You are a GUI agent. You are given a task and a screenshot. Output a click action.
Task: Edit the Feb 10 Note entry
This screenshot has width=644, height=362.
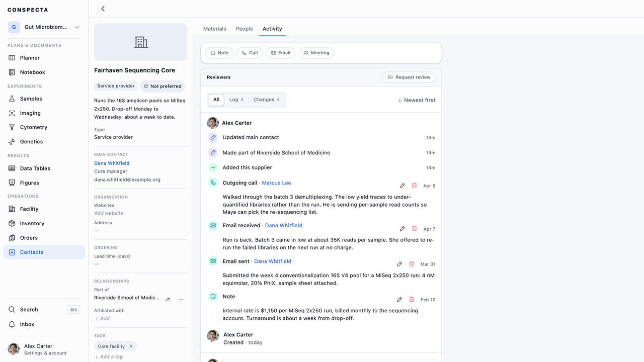[399, 299]
